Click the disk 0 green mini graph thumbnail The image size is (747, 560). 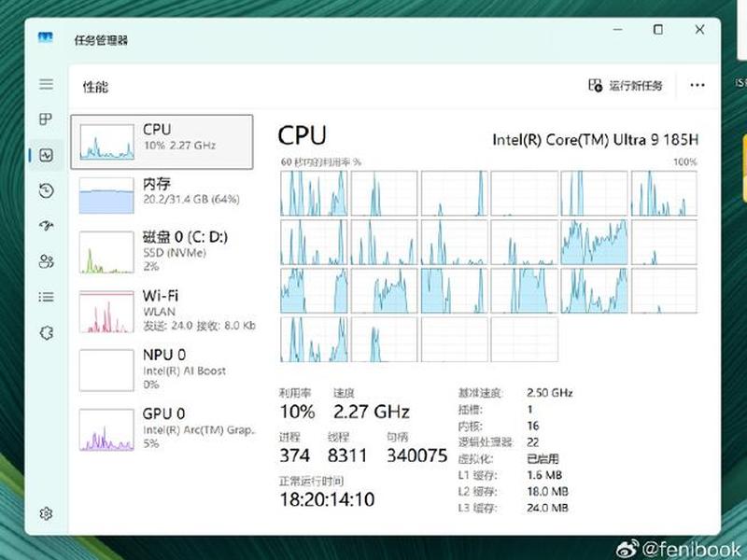pyautogui.click(x=106, y=252)
